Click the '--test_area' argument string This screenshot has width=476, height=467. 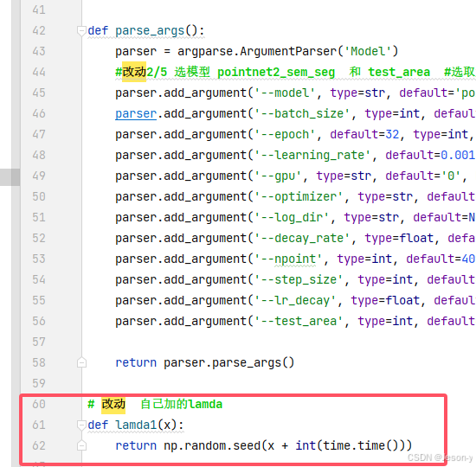299,322
